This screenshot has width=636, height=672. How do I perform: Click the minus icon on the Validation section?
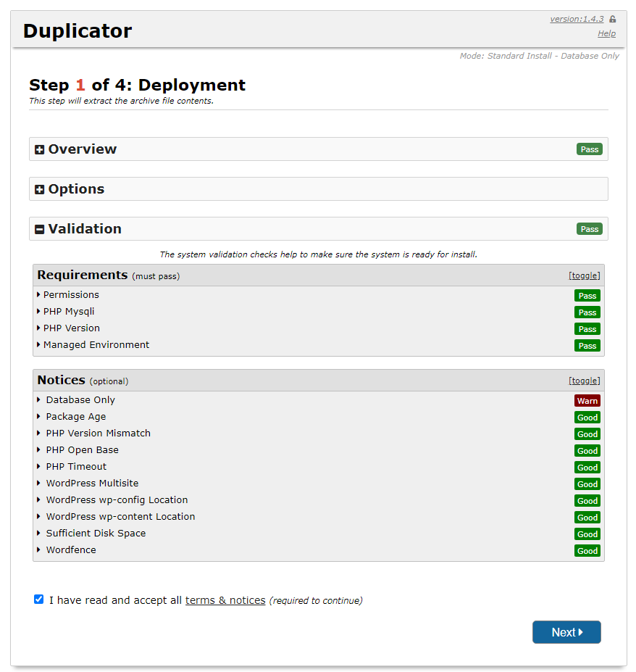coord(39,228)
